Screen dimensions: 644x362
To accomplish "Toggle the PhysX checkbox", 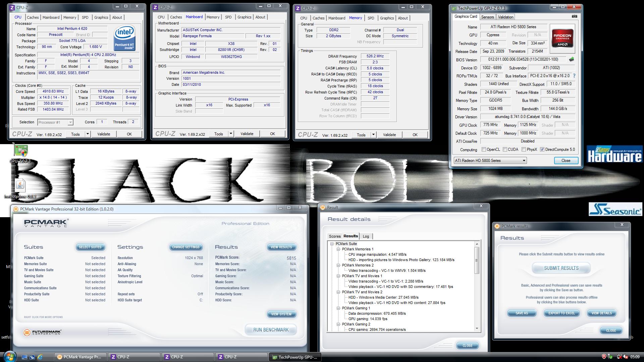I will (524, 149).
